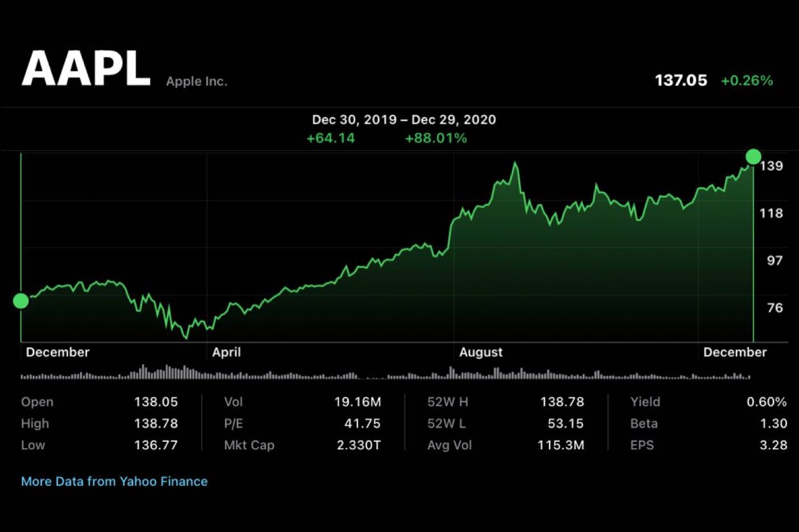
Task: Click the 118 y-axis label
Action: pos(771,213)
